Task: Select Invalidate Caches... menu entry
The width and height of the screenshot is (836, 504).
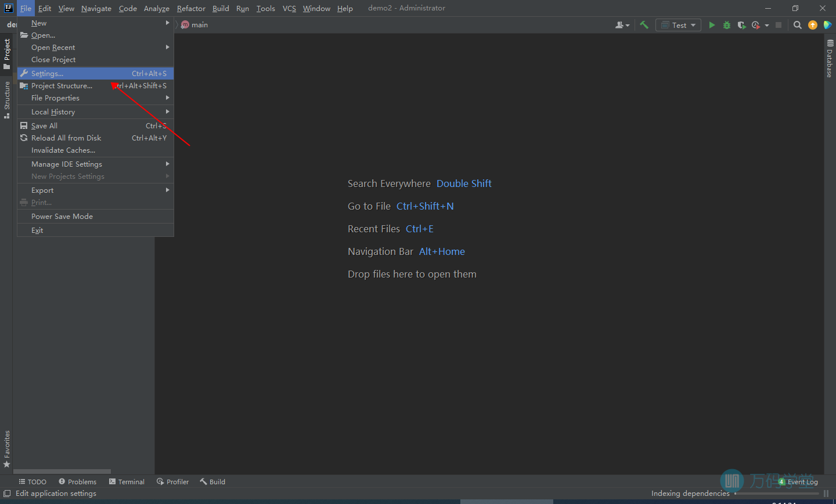Action: [95, 150]
